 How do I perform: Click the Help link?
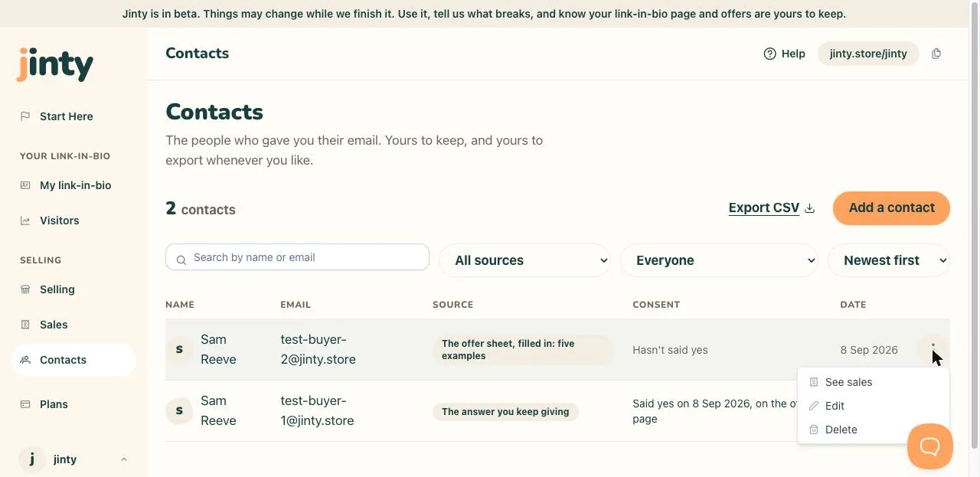click(785, 54)
